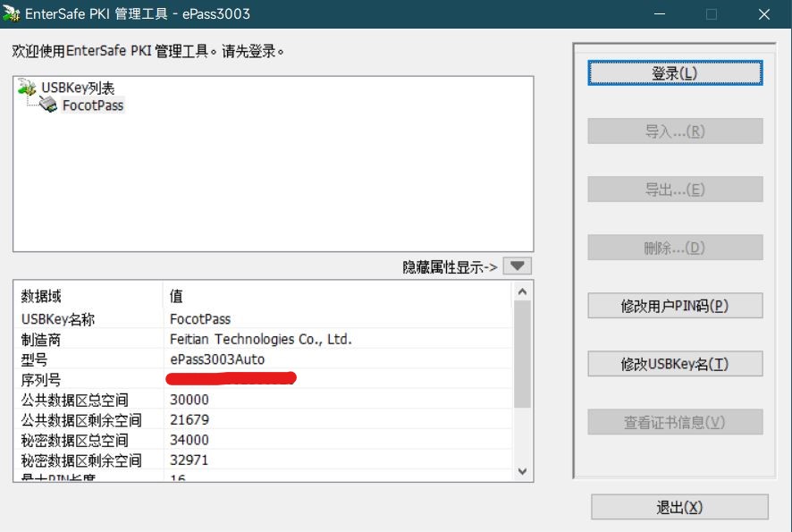Select the 32971 value cell

[189, 460]
